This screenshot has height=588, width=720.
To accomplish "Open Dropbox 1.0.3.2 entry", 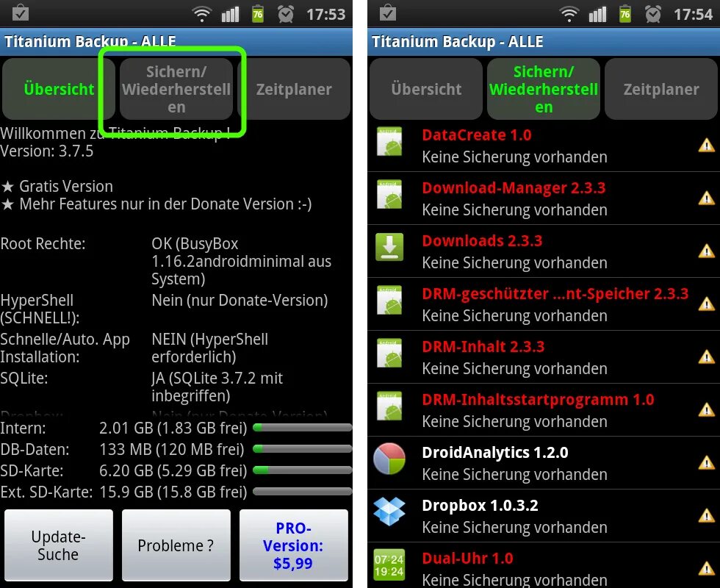I will (544, 515).
